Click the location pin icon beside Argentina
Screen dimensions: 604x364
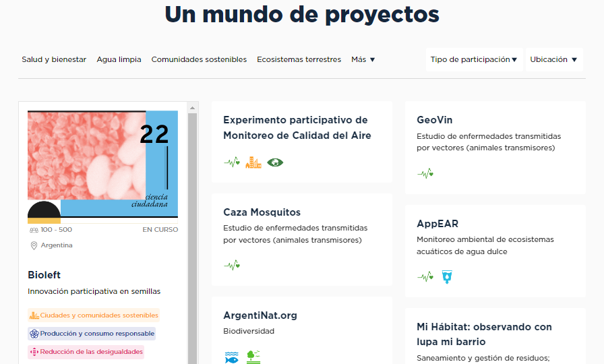(x=34, y=245)
